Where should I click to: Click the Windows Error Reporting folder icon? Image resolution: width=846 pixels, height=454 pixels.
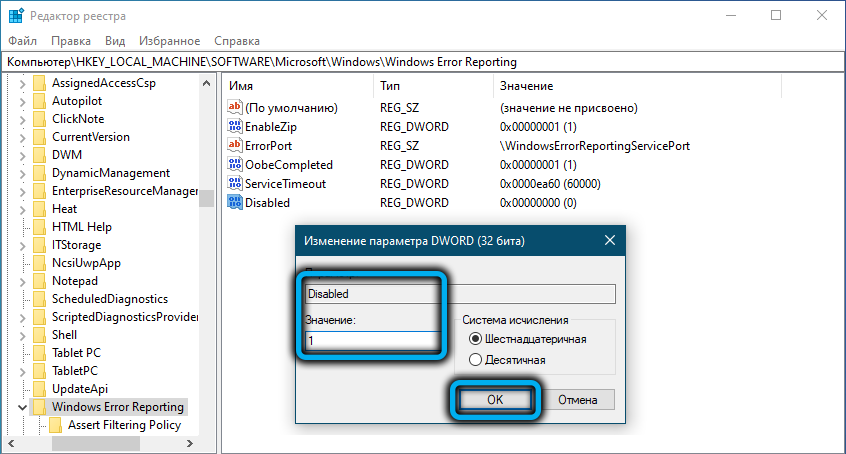39,407
